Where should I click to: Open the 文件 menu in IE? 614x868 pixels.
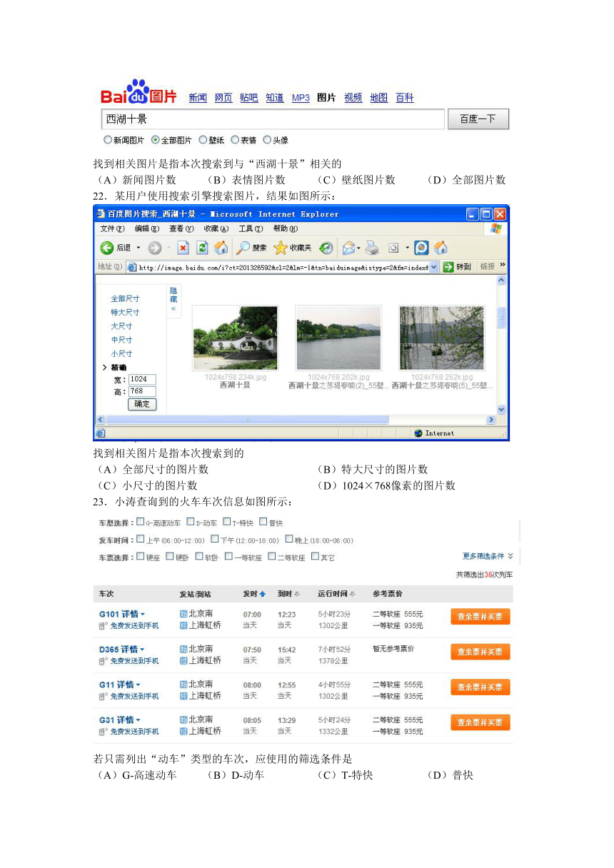coord(112,229)
